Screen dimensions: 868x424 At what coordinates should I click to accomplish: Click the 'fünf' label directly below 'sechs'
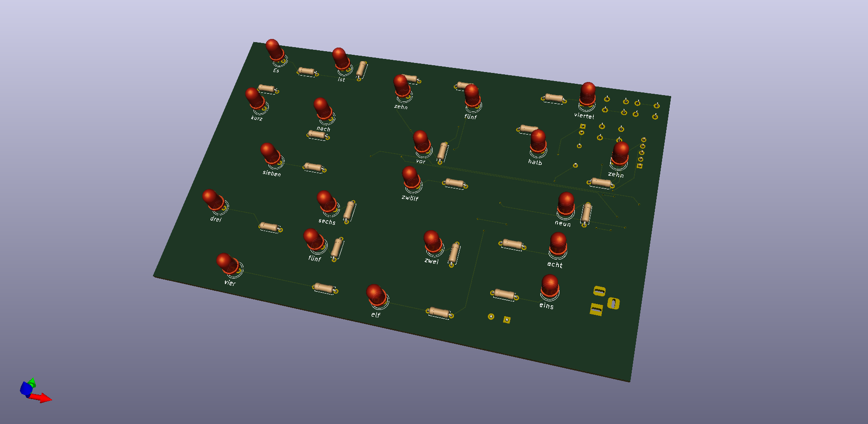click(315, 258)
